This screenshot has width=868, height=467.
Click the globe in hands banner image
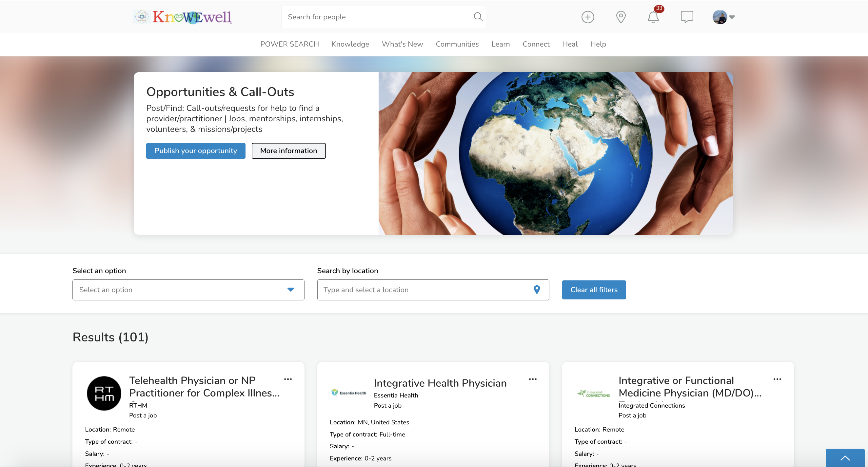[x=556, y=153]
